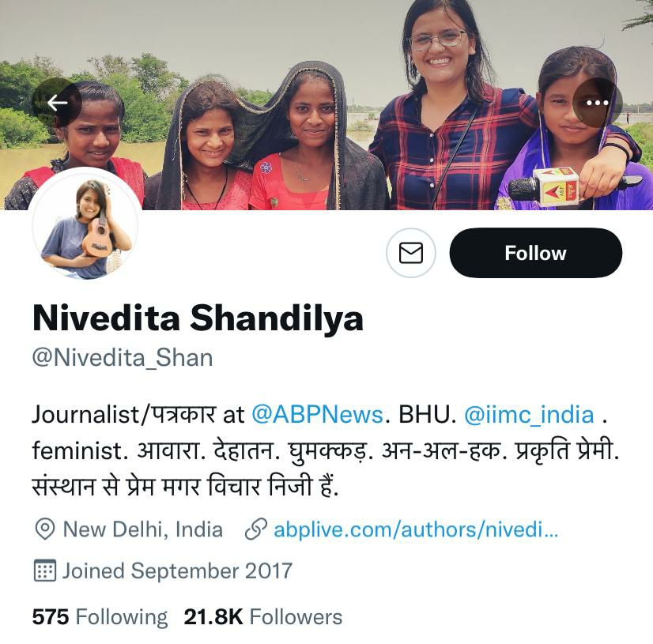
Task: Follow Nivedita Shandilya
Action: (x=535, y=253)
